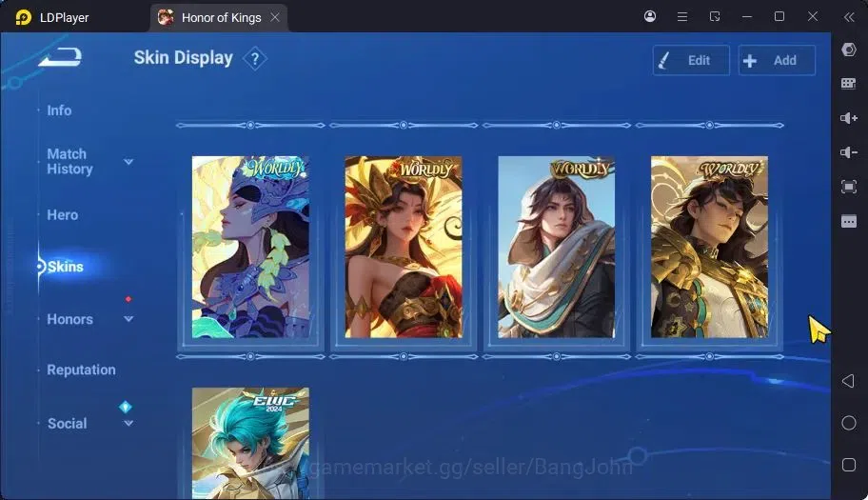The width and height of the screenshot is (868, 500).
Task: Click the Android home circle button
Action: click(849, 423)
